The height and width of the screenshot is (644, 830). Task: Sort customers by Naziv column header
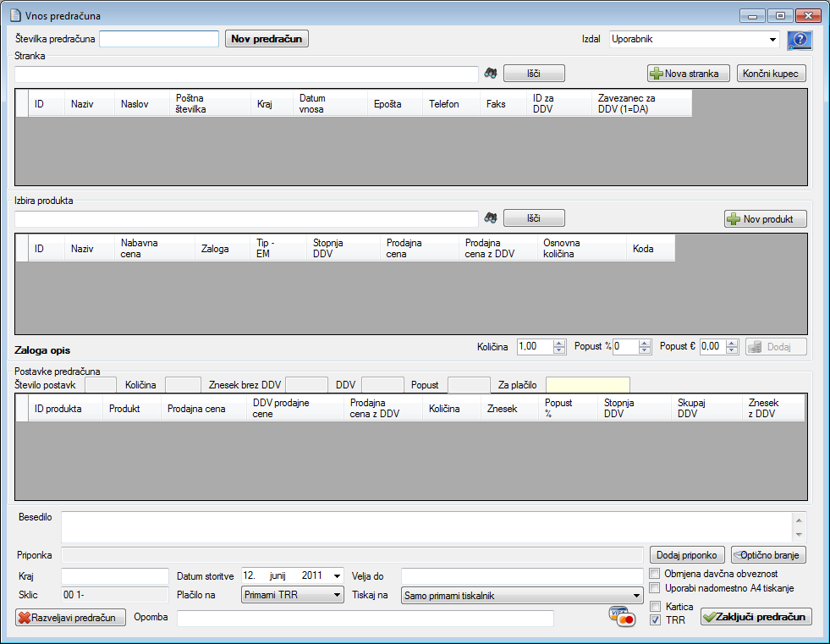[x=89, y=104]
